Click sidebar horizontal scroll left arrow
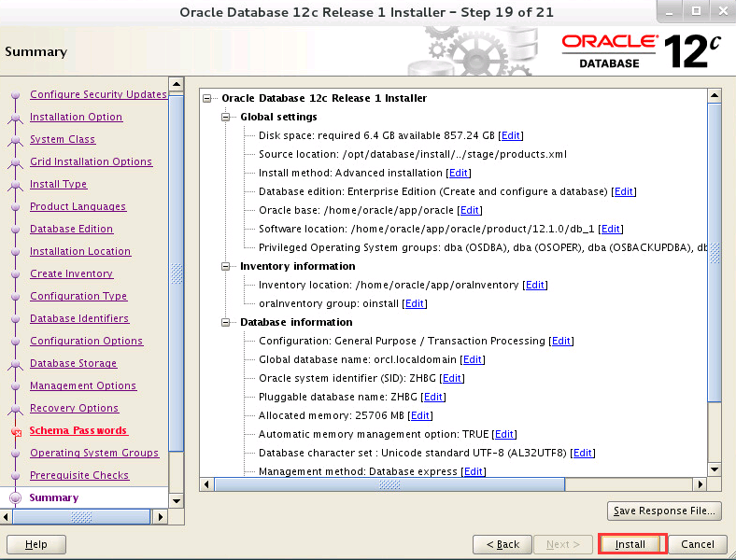 click(7, 517)
